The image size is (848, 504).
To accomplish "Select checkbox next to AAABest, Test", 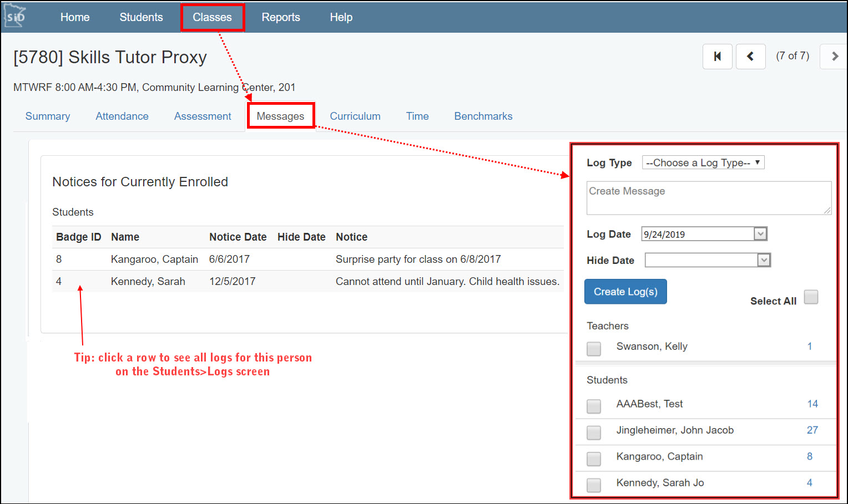I will tap(594, 406).
